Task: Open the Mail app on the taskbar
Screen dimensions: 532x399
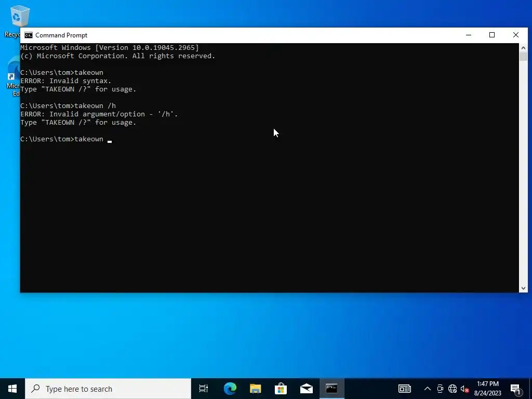Action: coord(306,389)
